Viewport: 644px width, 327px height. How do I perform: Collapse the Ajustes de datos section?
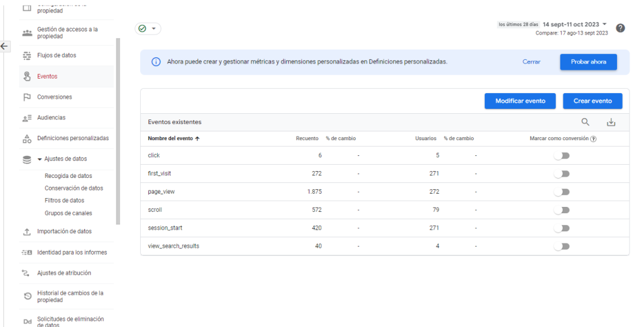(x=41, y=159)
